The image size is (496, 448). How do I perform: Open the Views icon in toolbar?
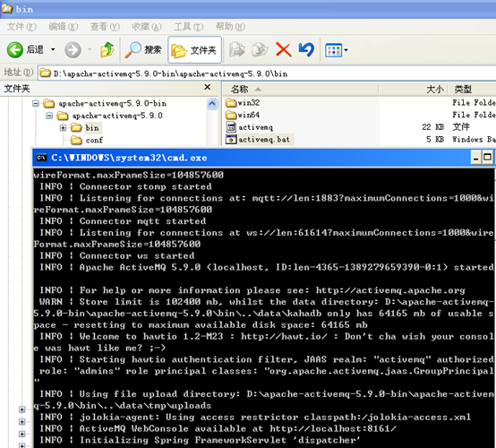coord(333,50)
